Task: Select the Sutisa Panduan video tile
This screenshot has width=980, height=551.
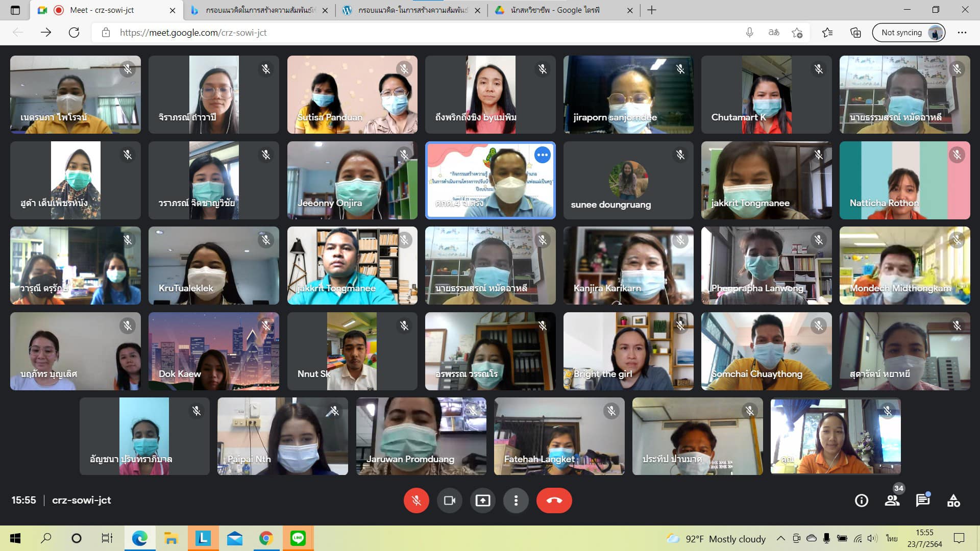Action: pyautogui.click(x=352, y=95)
